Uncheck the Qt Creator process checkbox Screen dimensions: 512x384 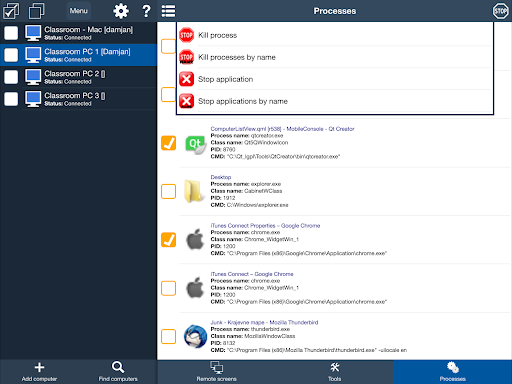coord(168,143)
